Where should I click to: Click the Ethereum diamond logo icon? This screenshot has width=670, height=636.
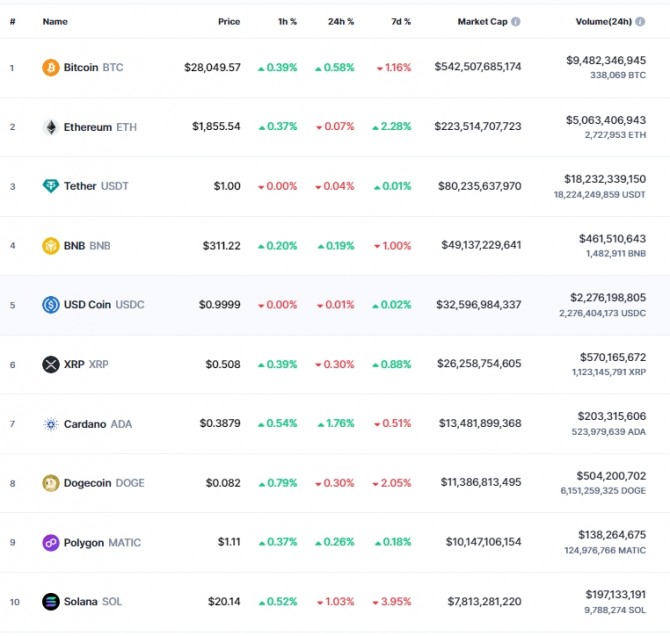click(x=51, y=127)
